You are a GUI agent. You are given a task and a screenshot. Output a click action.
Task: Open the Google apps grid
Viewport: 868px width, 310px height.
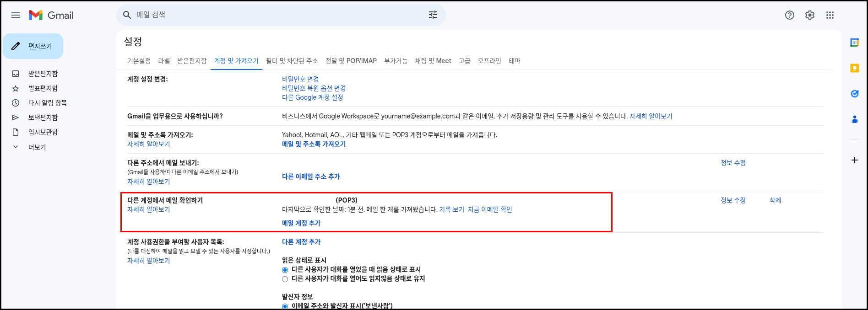830,15
